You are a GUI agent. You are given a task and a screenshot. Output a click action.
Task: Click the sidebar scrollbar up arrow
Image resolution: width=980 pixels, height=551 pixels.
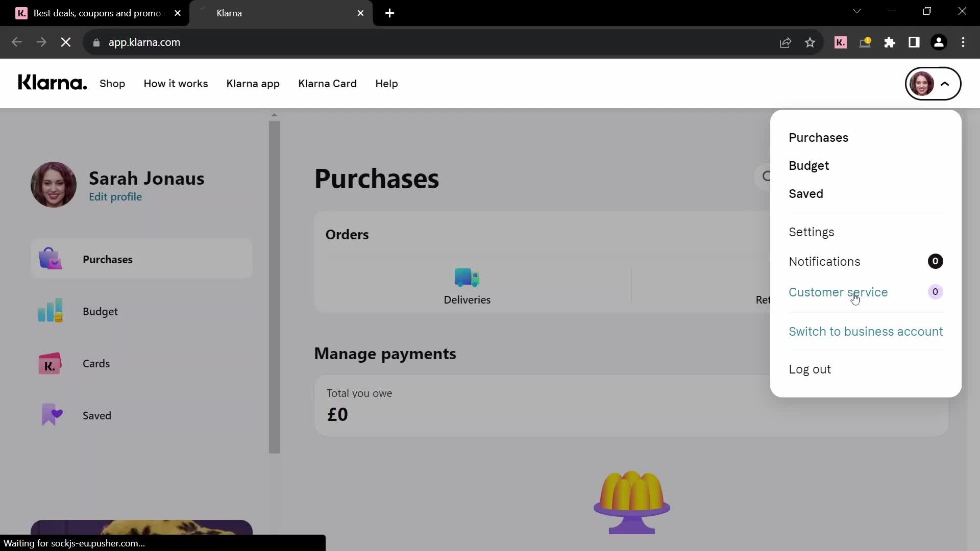(x=274, y=115)
